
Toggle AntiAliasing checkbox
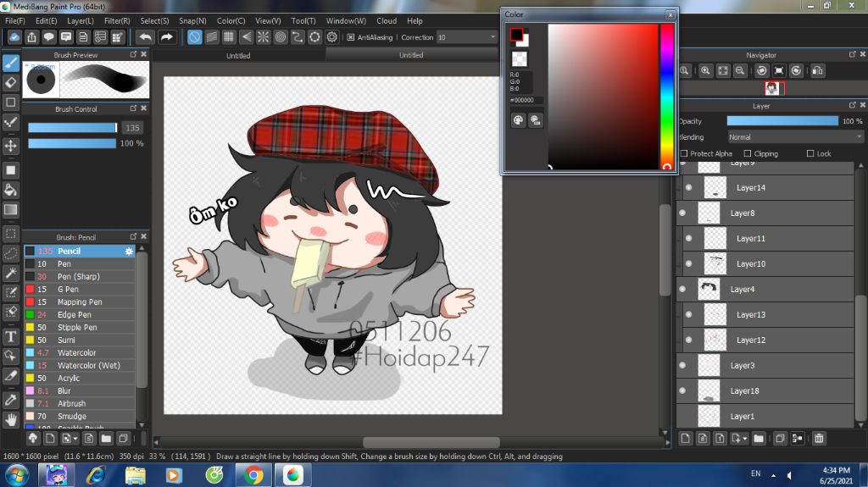[x=350, y=37]
